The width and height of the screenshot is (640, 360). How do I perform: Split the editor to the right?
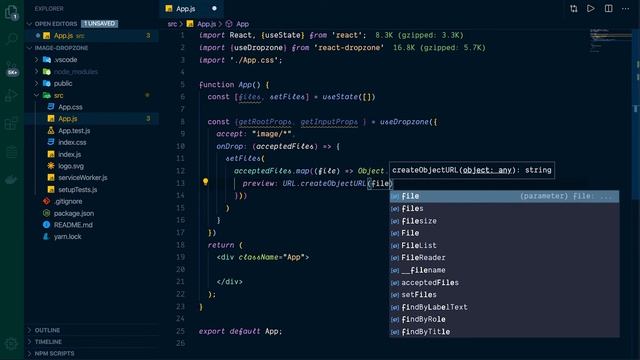tap(608, 9)
